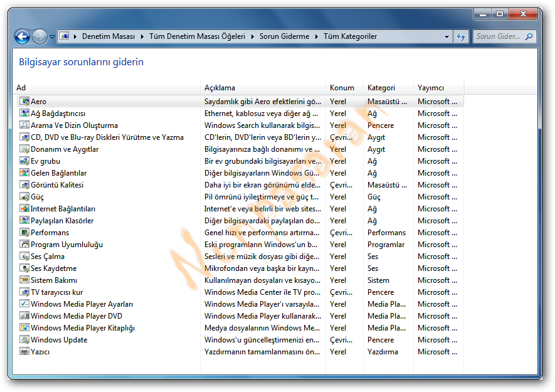Click the Internet Bağlantıları icon

[24, 209]
